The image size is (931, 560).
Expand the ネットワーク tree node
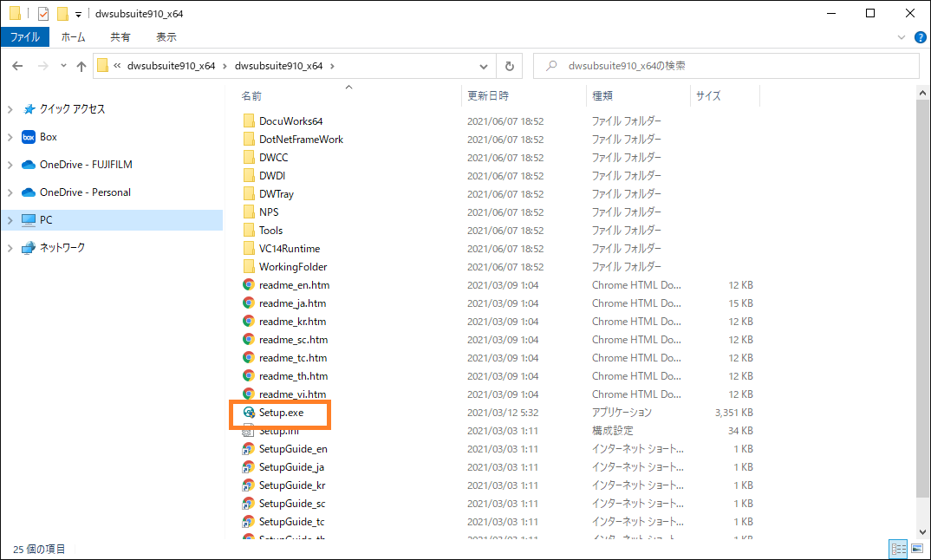coord(10,248)
